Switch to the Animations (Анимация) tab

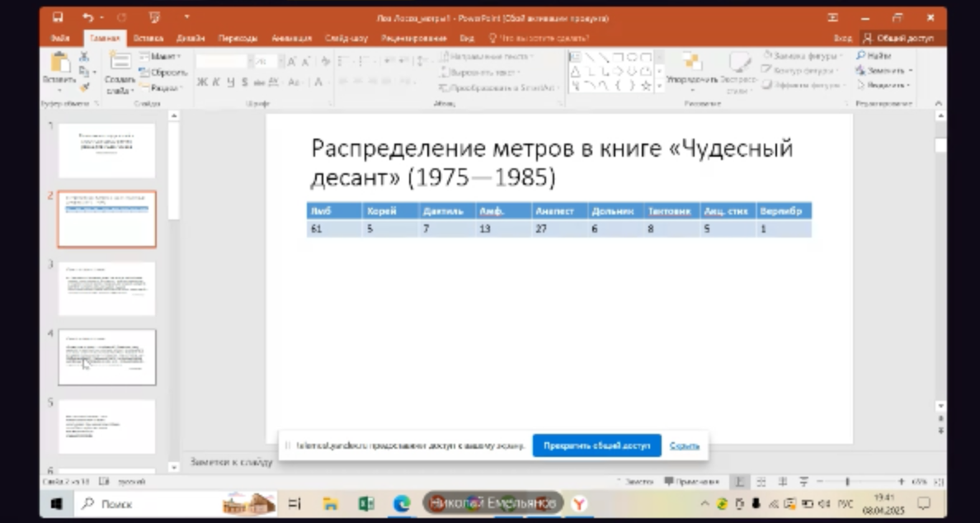(291, 38)
